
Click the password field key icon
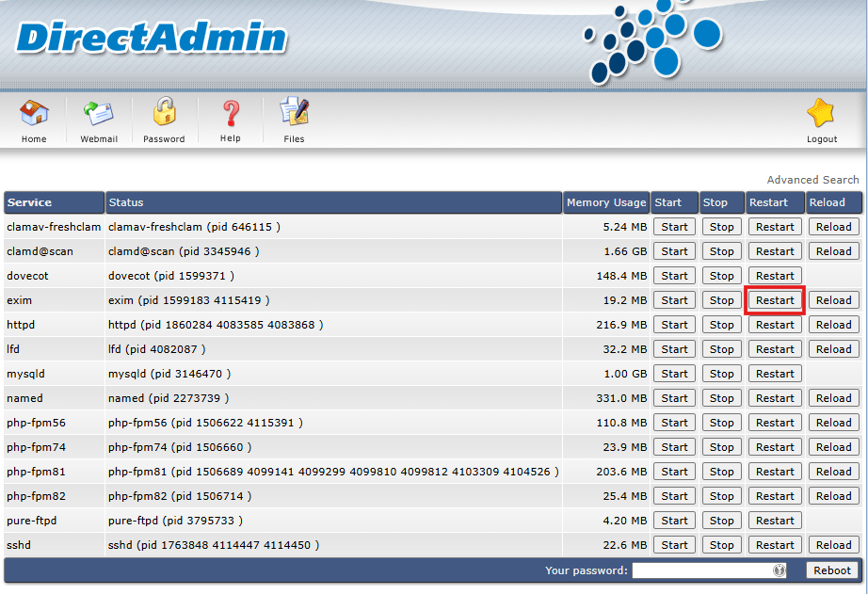tap(779, 570)
